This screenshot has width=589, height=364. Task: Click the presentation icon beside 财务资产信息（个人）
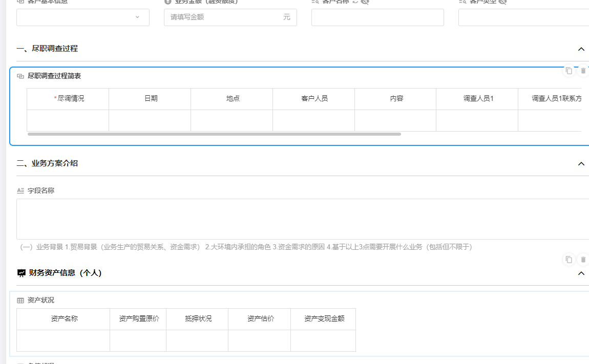pos(21,273)
